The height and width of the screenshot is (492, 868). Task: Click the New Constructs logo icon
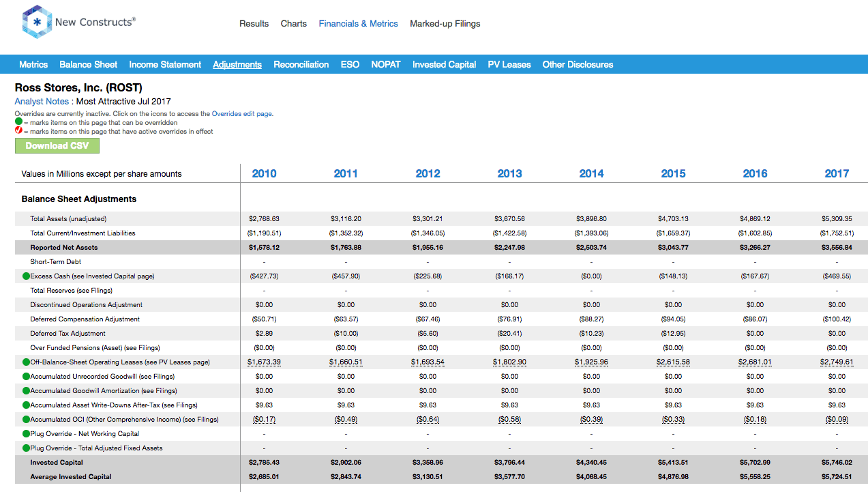37,22
